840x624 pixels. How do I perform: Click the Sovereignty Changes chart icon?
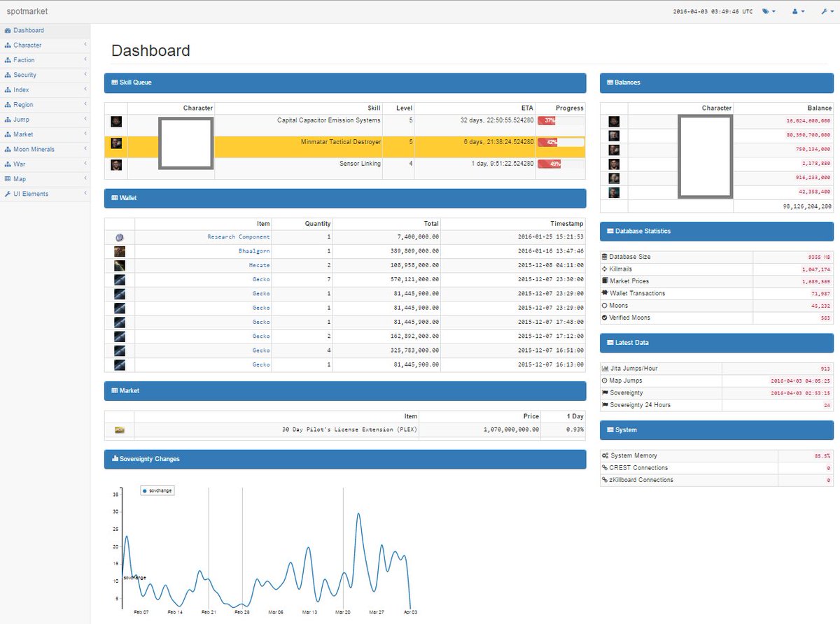(115, 459)
